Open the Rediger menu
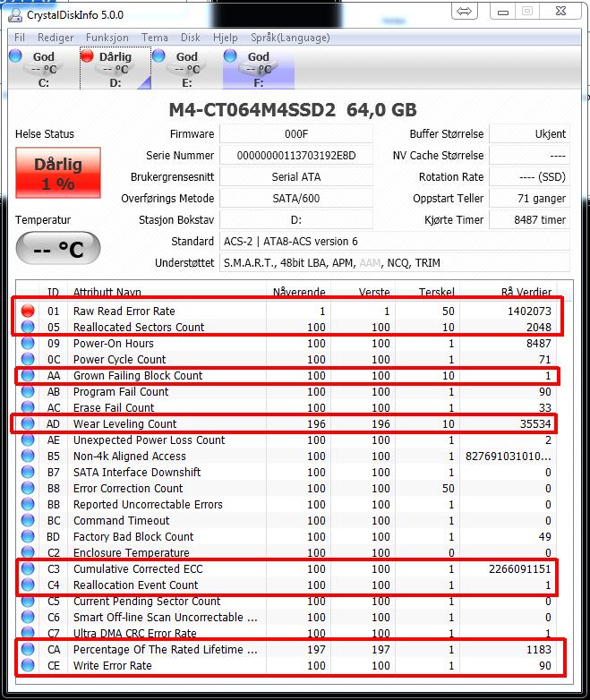 click(56, 38)
